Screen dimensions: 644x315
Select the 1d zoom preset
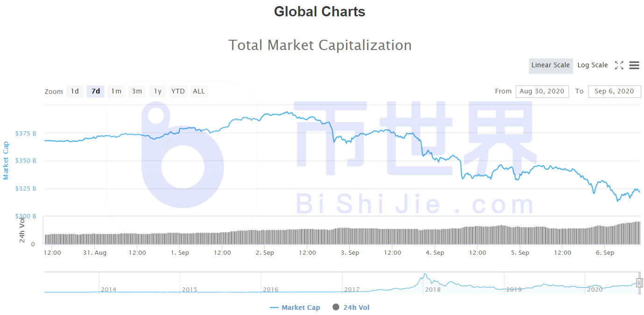pyautogui.click(x=75, y=91)
